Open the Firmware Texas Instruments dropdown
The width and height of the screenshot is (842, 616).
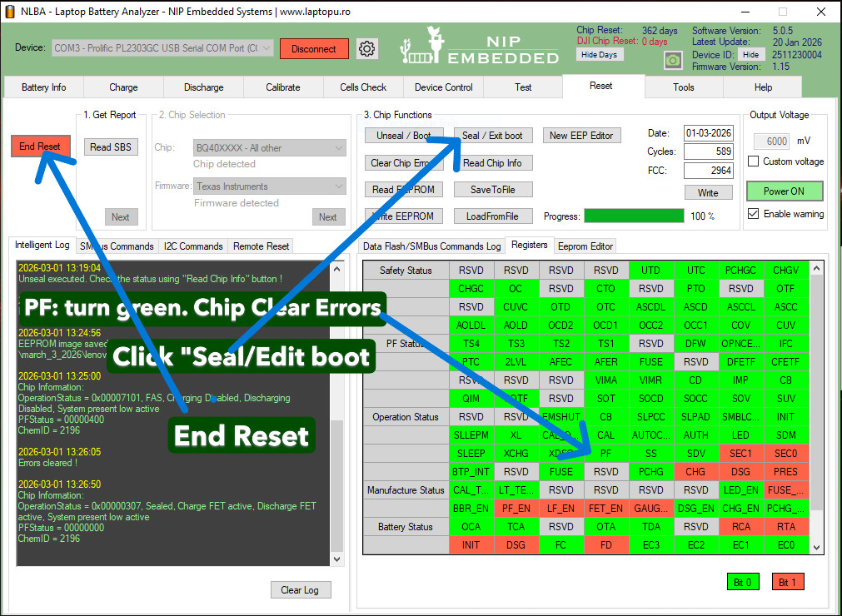click(270, 186)
